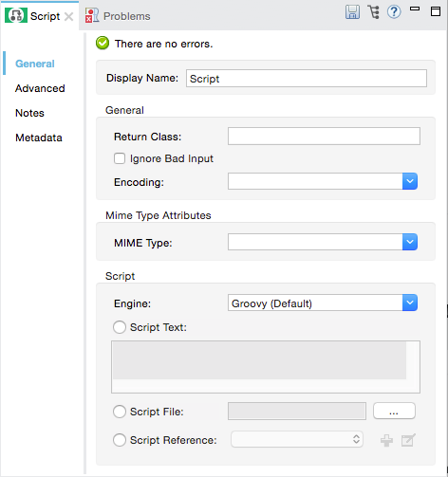Viewport: 448px width, 477px height.
Task: Select the Script Reference radio button
Action: (x=120, y=440)
